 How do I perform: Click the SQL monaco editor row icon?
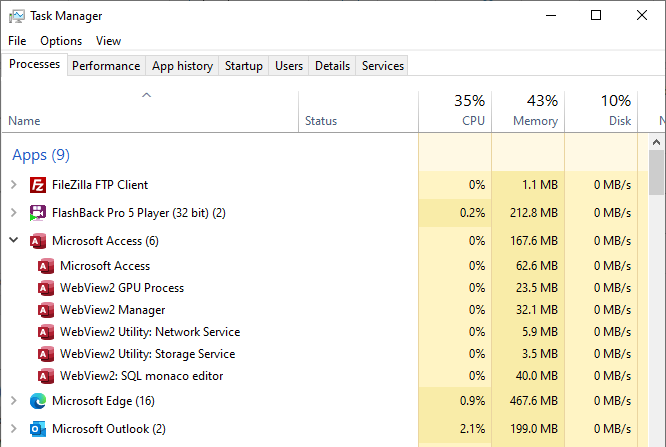pyautogui.click(x=46, y=376)
